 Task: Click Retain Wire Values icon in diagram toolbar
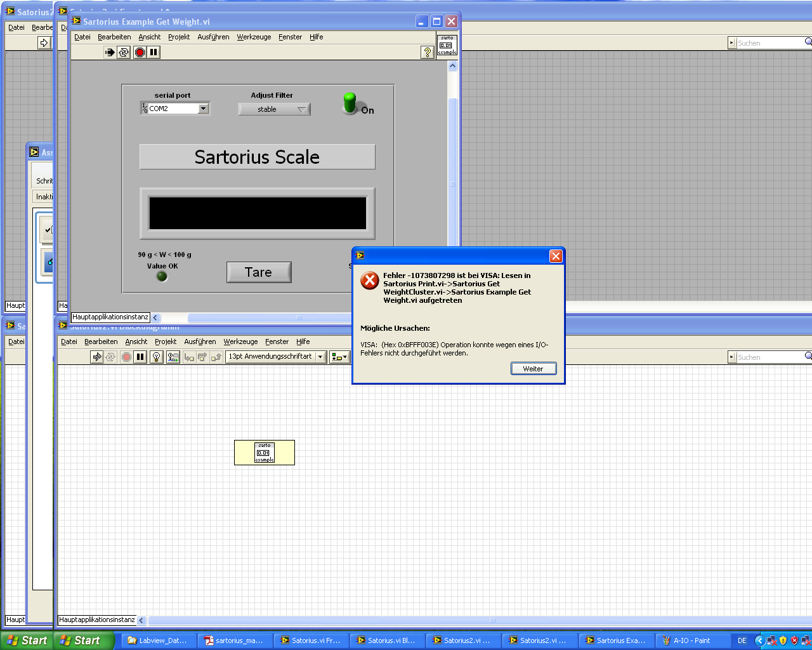173,357
